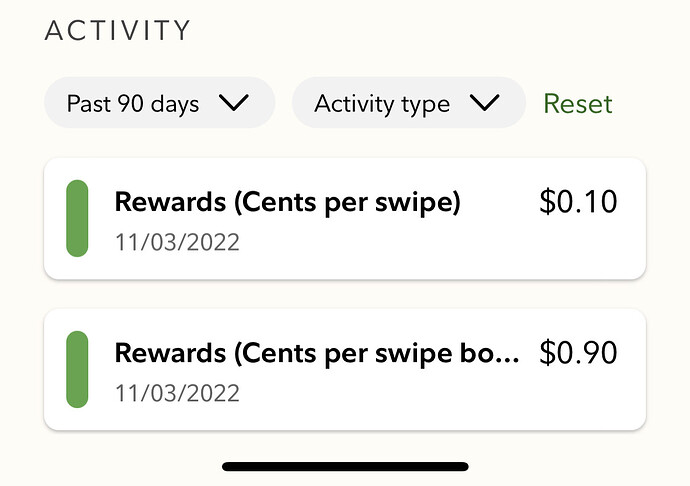Viewport: 690px width, 486px height.
Task: Click the $0.10 reward amount
Action: [x=578, y=202]
